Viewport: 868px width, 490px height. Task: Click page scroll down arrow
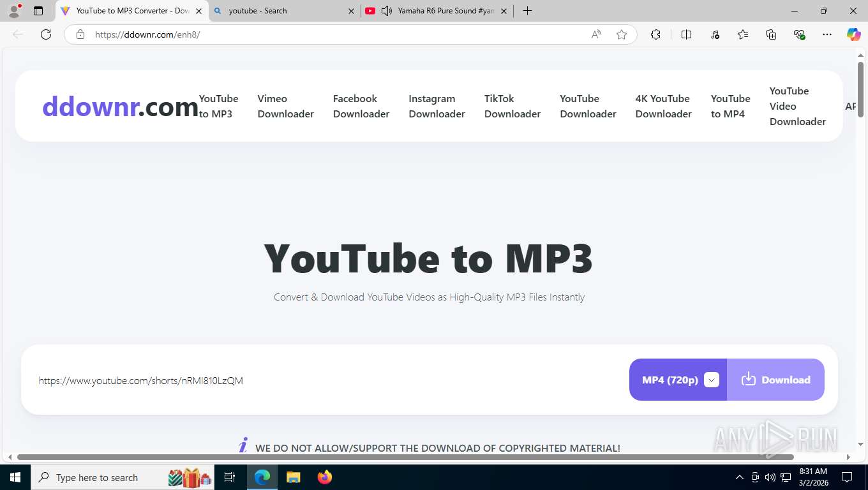860,444
